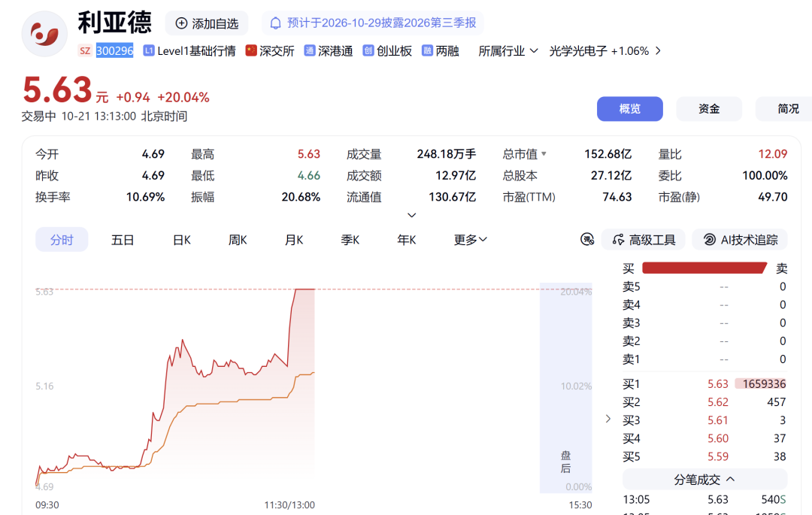
Task: Click the bell reminder icon for 第三季报
Action: coord(276,23)
